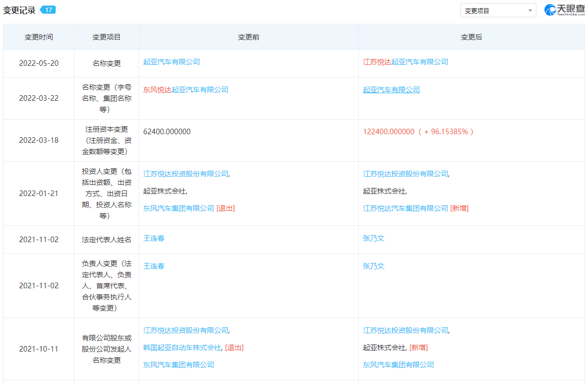Open the 江苏悦达起亚汽车有限公司 link

click(405, 62)
